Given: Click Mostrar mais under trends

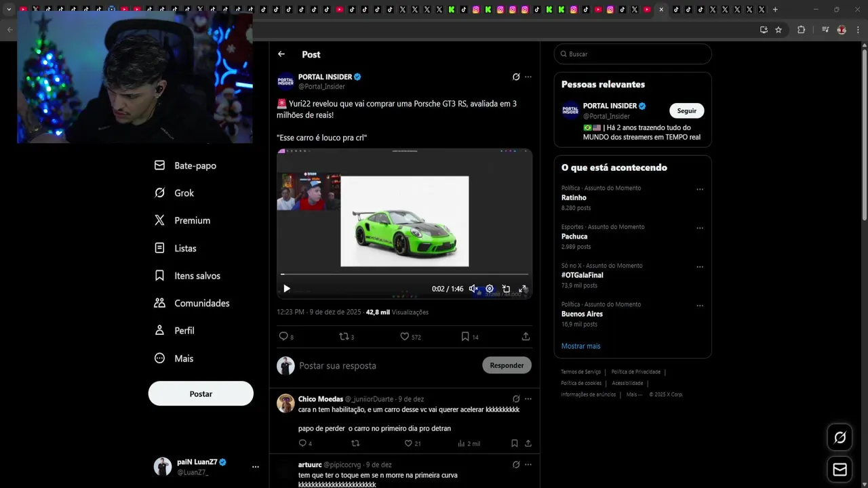Looking at the screenshot, I should click(x=580, y=346).
